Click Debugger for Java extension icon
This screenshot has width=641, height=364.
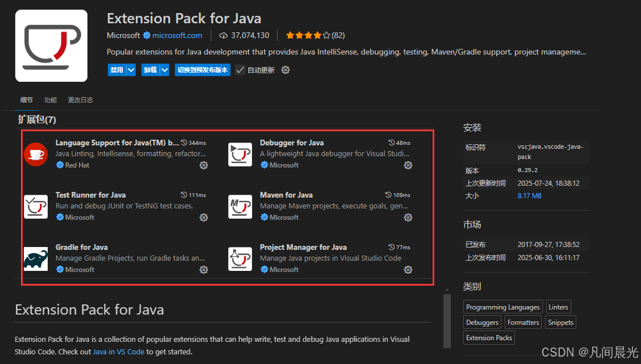click(x=240, y=154)
